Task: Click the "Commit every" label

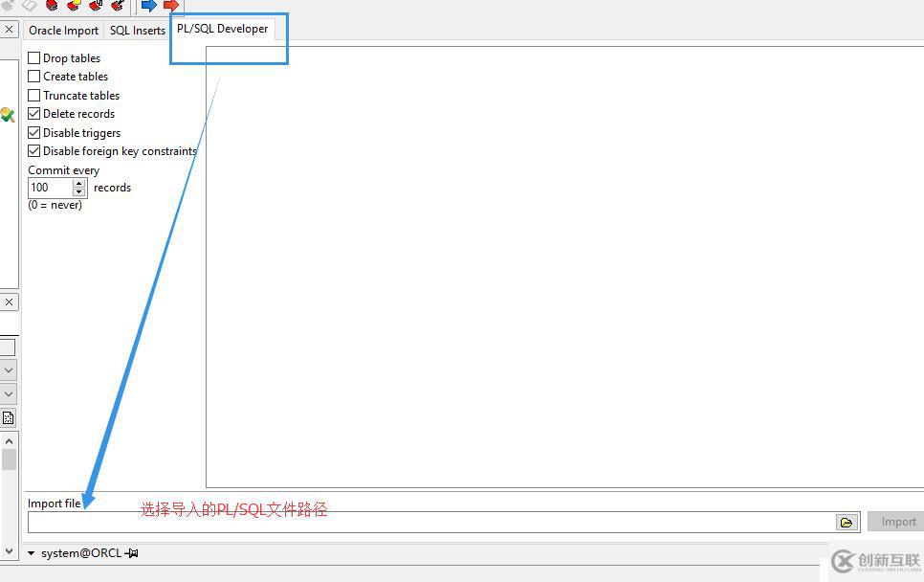Action: (x=64, y=170)
